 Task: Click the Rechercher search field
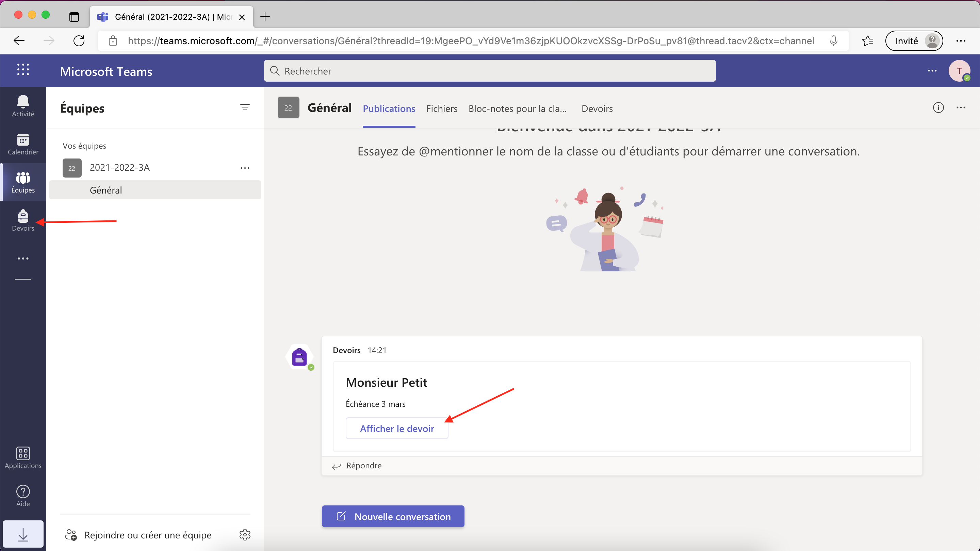point(490,71)
